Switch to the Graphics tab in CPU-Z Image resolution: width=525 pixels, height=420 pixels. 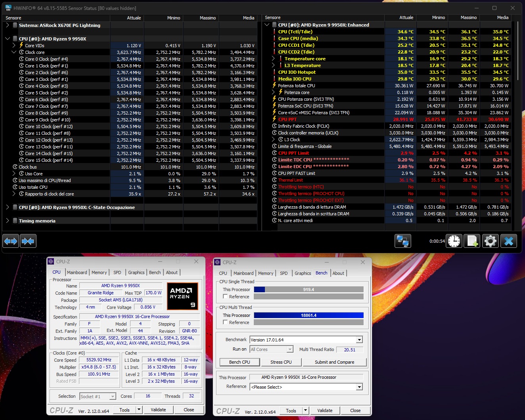point(136,272)
